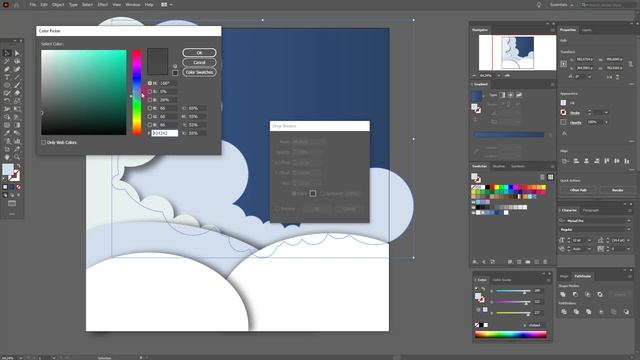Pick the Eyedropper tool

(7, 133)
